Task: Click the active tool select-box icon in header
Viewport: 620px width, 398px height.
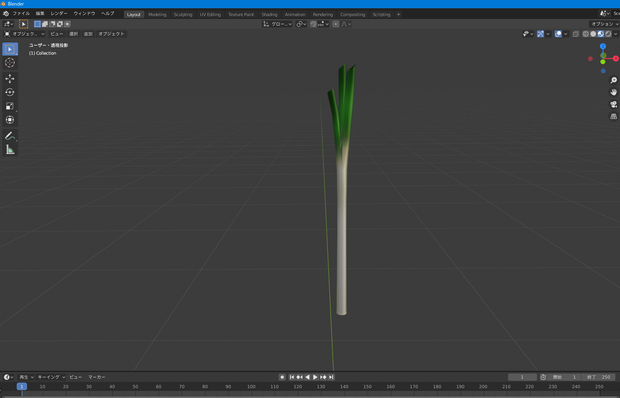Action: [23, 24]
